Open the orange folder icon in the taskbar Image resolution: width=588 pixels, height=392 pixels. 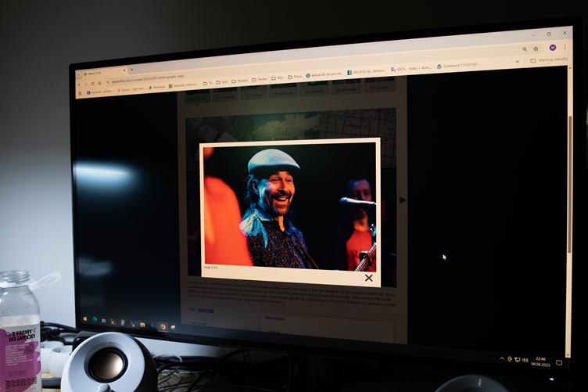tap(142, 325)
